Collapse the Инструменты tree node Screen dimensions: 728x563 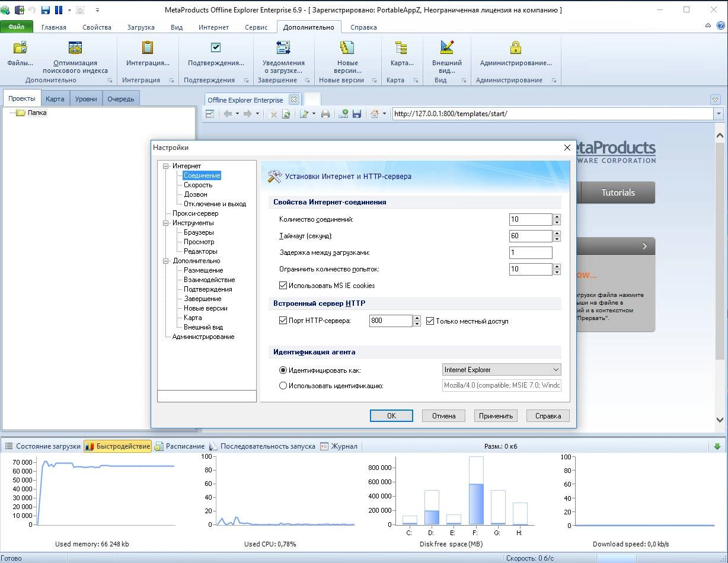click(167, 223)
